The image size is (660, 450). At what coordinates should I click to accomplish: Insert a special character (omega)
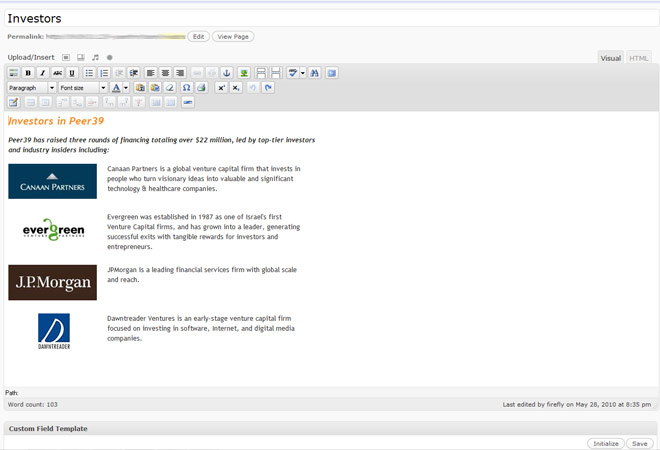tap(186, 88)
